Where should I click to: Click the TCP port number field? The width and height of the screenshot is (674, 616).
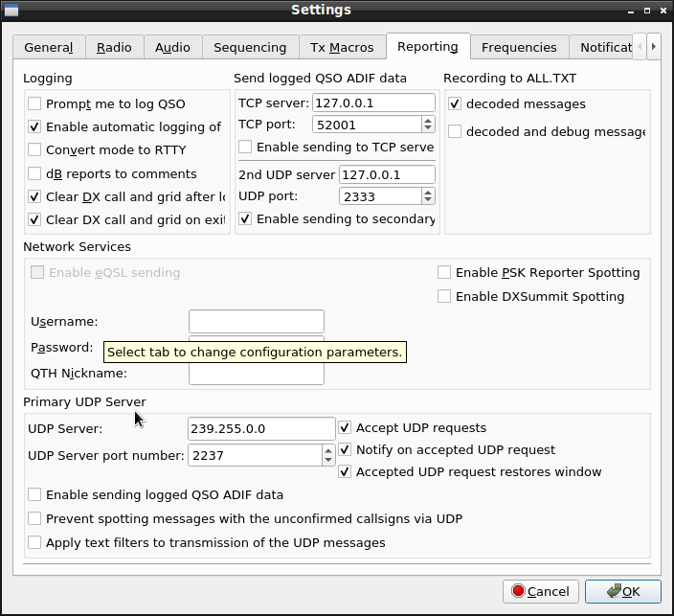coord(367,125)
